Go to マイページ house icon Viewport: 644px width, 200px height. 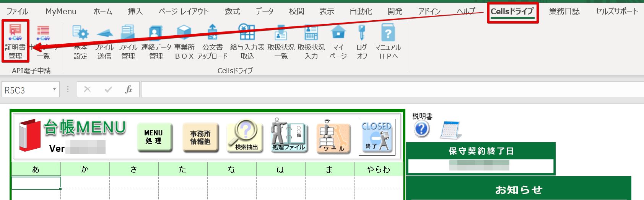coord(338,41)
